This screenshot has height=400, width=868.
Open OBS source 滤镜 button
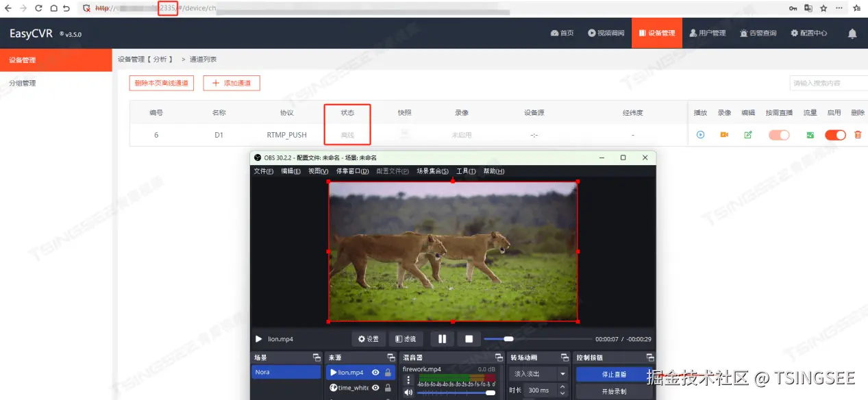406,338
